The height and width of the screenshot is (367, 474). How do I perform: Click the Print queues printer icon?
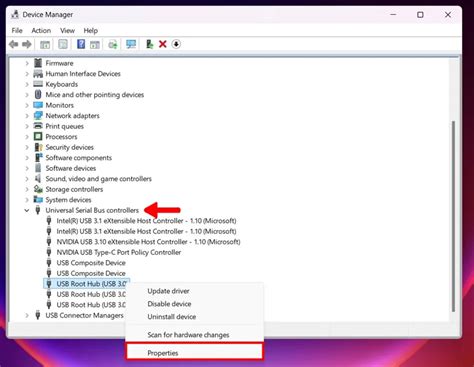[38, 126]
